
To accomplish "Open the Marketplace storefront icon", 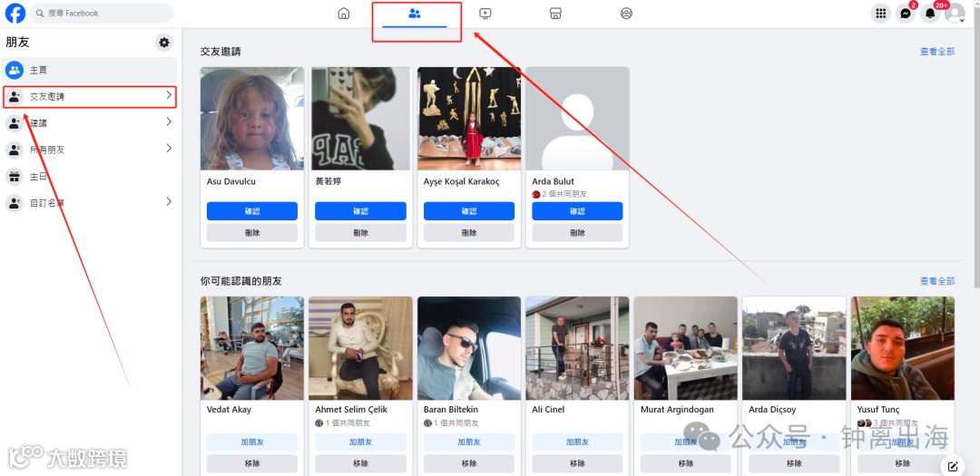I will (x=555, y=13).
